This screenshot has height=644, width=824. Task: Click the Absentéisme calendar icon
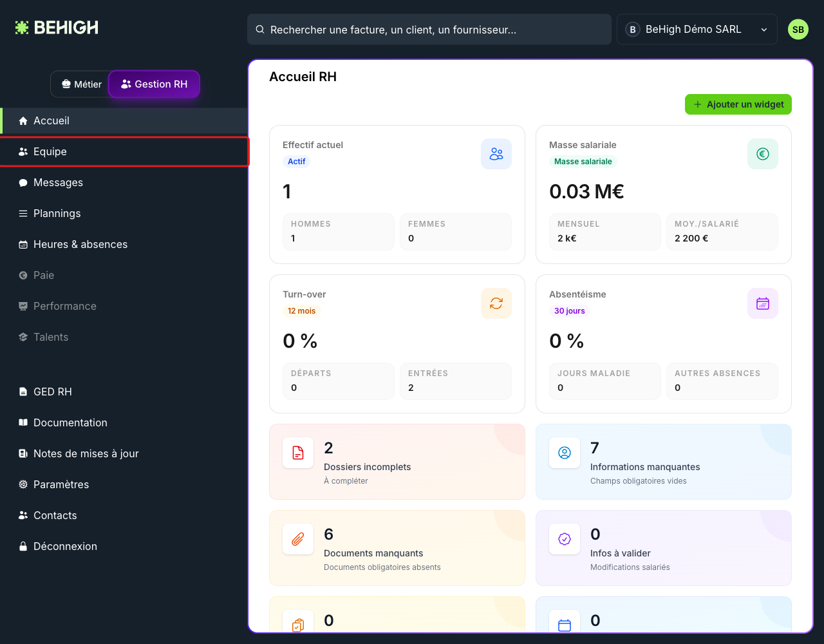(x=763, y=303)
